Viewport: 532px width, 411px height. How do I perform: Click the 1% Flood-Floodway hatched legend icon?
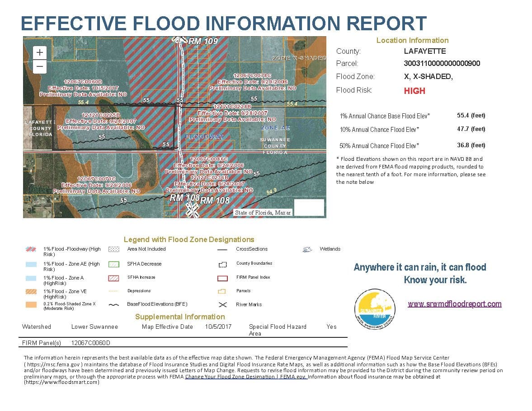coord(31,249)
